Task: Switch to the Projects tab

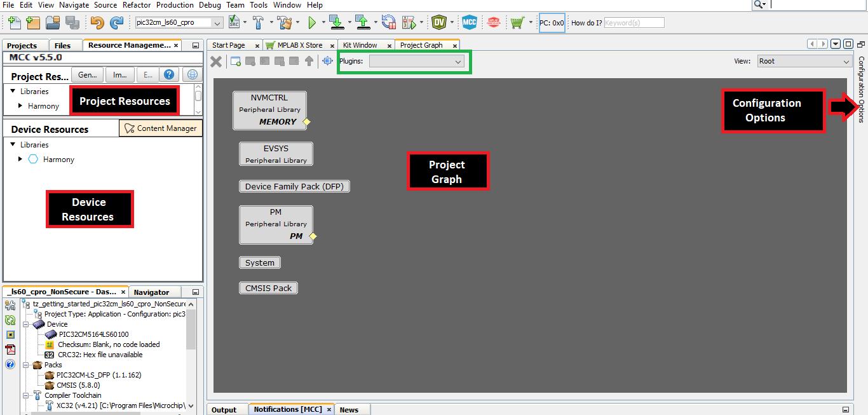Action: (x=22, y=45)
